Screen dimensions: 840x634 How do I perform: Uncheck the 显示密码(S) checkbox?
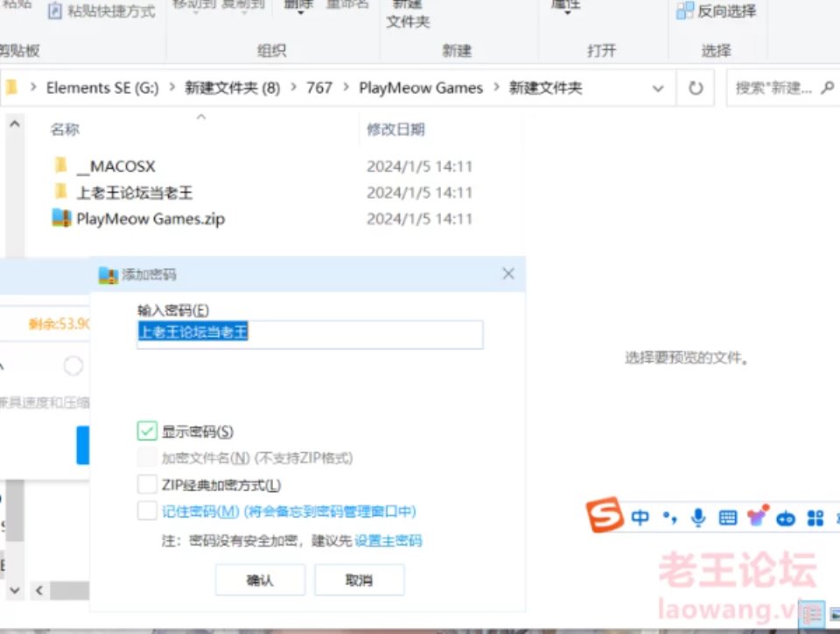tap(147, 431)
